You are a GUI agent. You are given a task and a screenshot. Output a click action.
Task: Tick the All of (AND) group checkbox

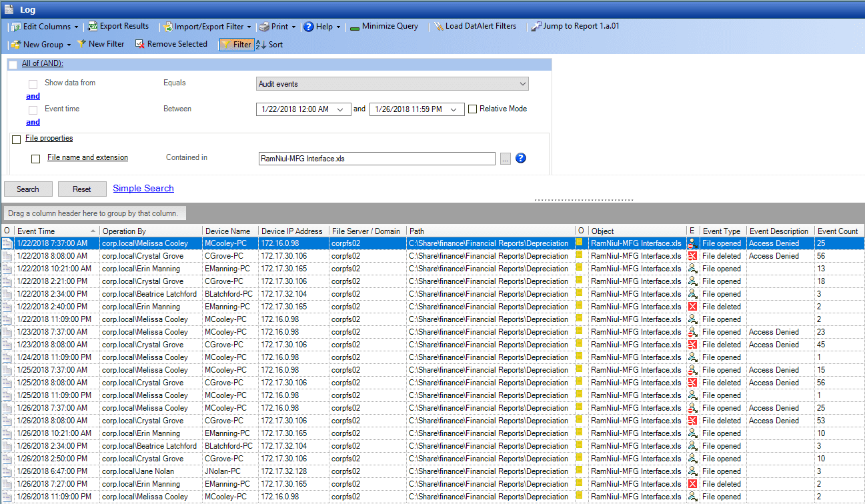[x=13, y=65]
